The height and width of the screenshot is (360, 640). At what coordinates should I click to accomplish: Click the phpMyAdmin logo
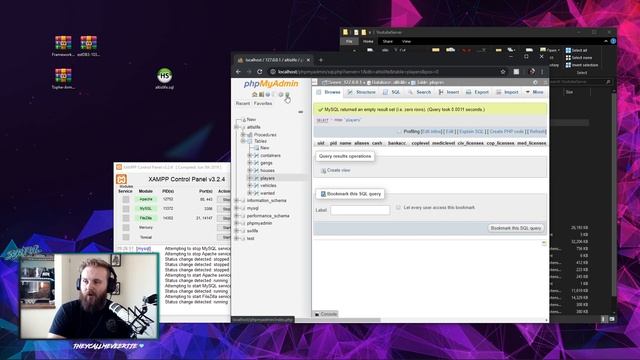click(271, 84)
